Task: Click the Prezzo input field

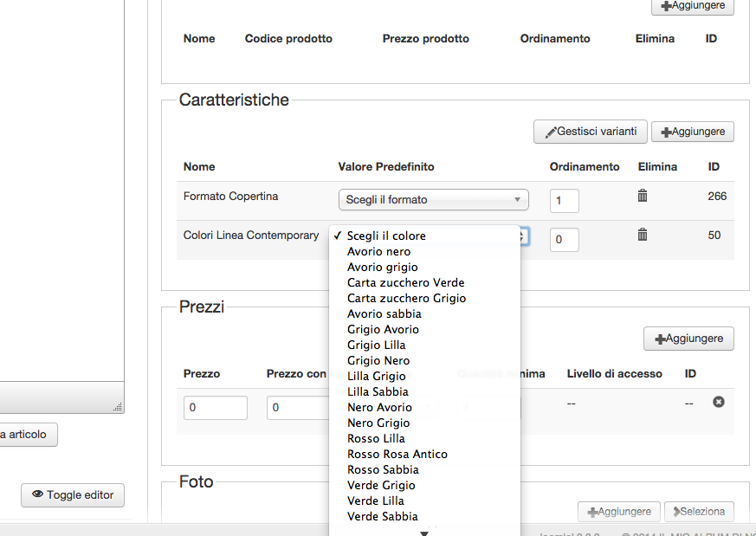Action: [215, 407]
